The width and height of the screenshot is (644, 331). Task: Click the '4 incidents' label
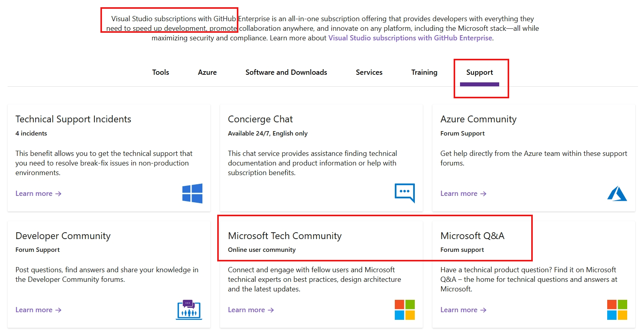pyautogui.click(x=31, y=134)
